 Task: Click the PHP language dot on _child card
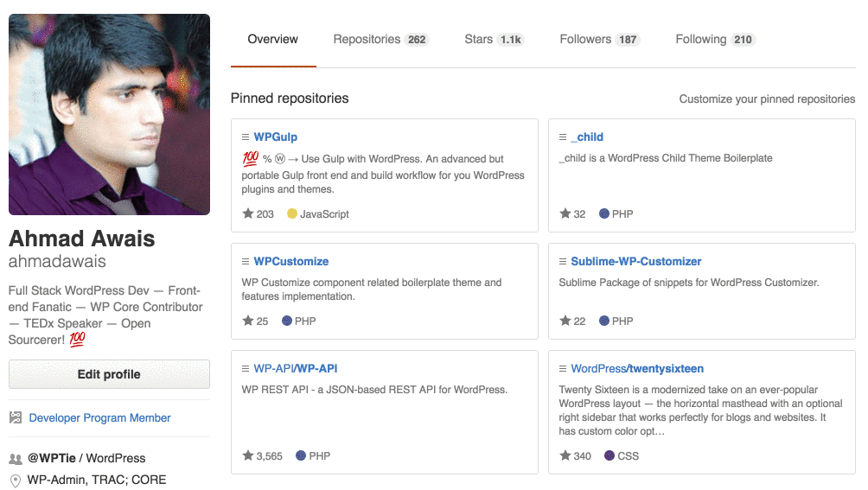click(604, 213)
